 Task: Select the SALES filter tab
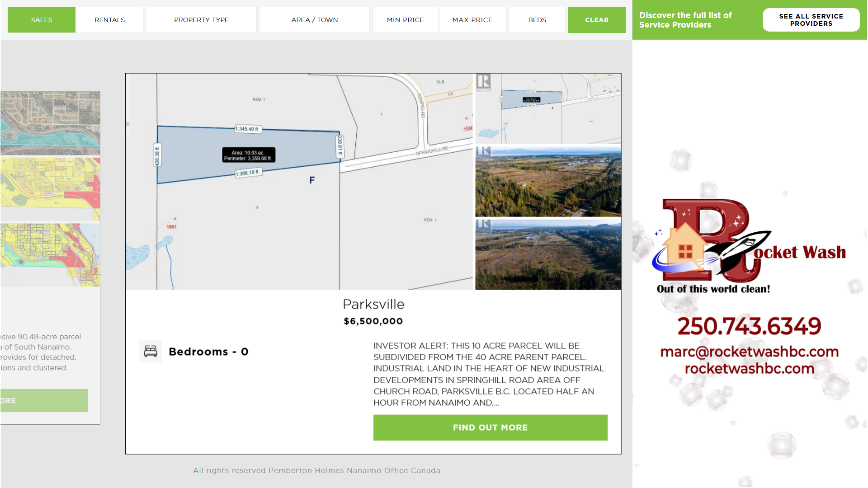(x=42, y=20)
